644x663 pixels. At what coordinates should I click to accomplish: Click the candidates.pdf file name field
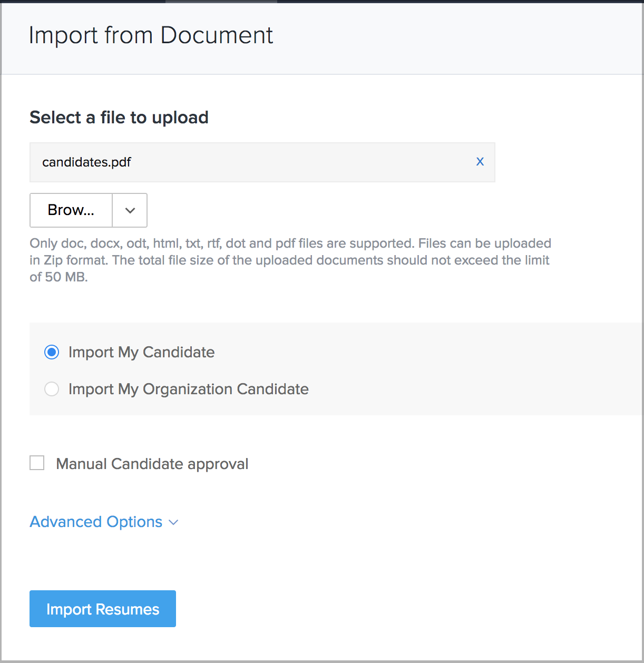pyautogui.click(x=262, y=162)
